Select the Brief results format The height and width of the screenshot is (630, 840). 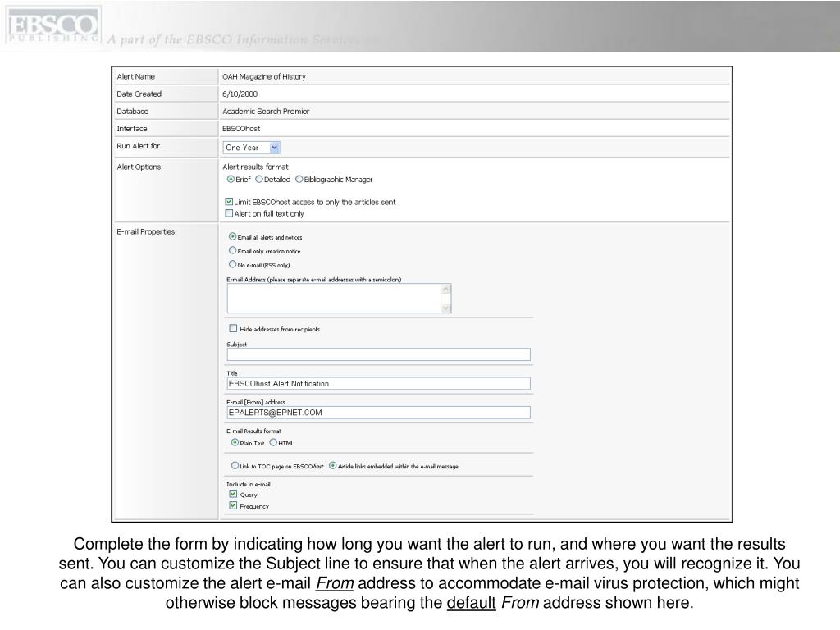[231, 180]
